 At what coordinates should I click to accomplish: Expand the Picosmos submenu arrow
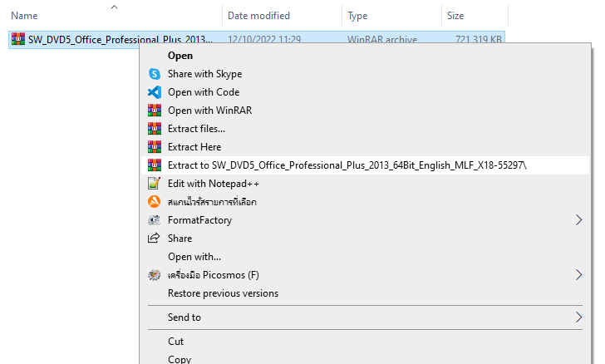click(x=578, y=275)
